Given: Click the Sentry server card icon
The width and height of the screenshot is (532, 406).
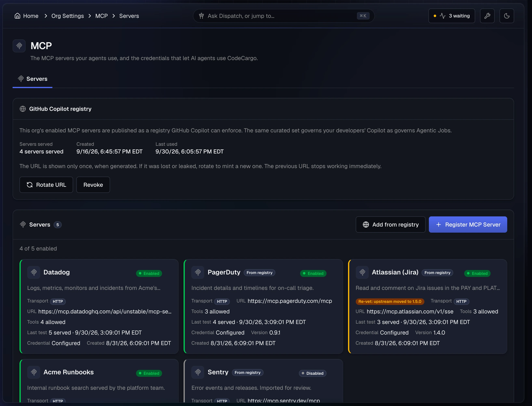Looking at the screenshot, I should pyautogui.click(x=198, y=372).
